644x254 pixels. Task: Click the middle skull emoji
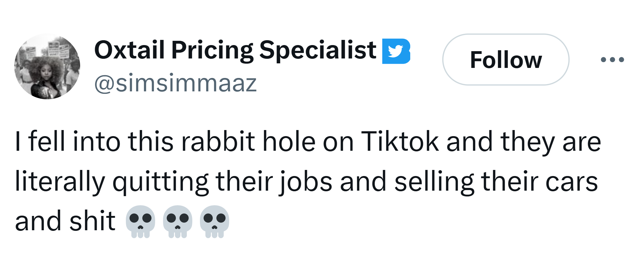click(177, 221)
